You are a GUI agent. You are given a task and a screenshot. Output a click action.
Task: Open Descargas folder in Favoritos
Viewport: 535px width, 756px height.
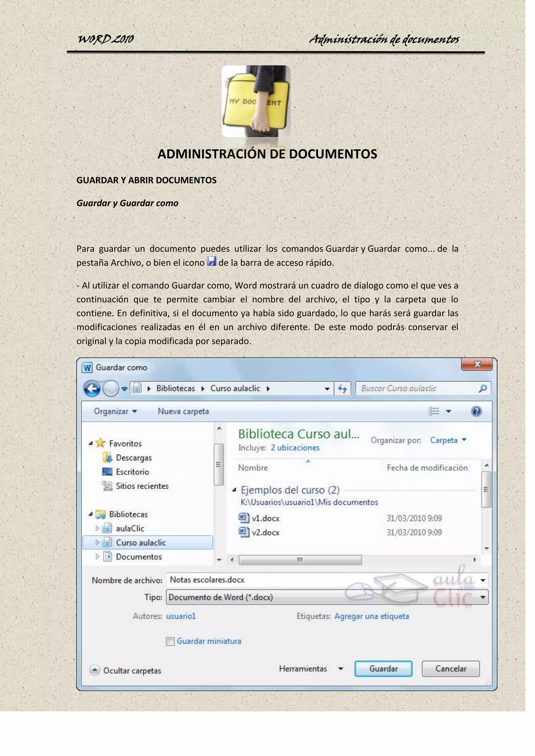coord(133,458)
